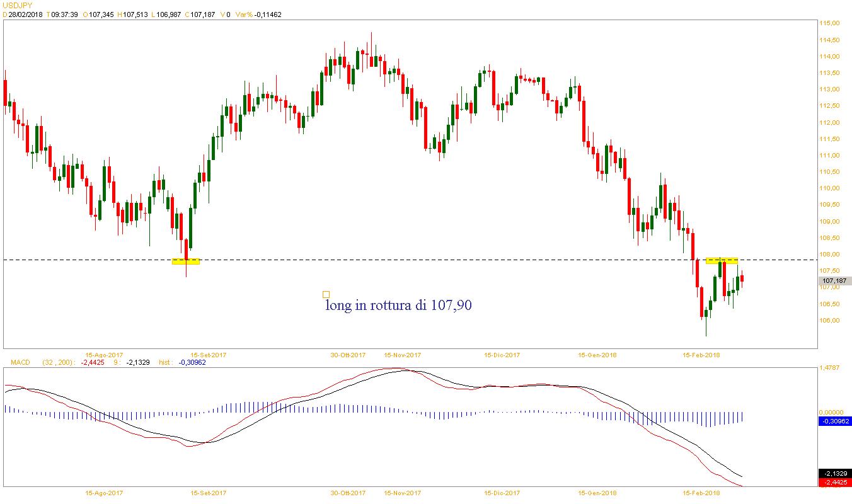Click 15-Ago-2017 on the bottom MACD time axis

click(104, 493)
